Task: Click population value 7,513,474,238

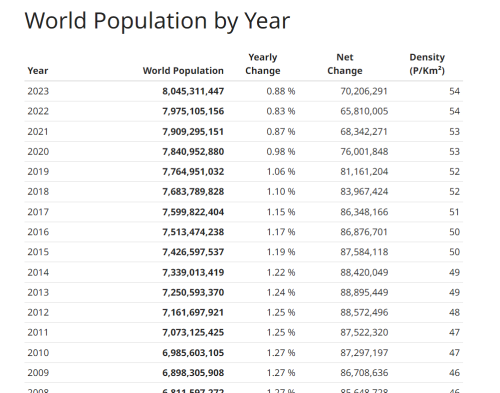Action: [193, 232]
